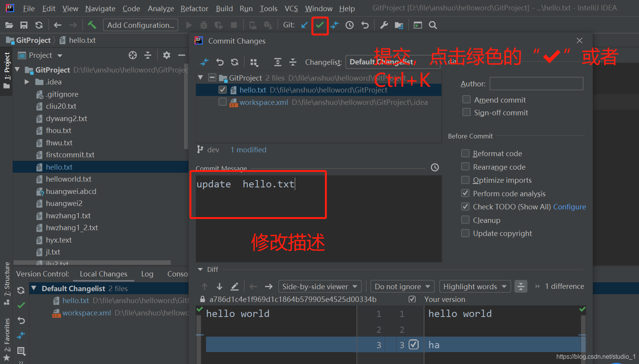The image size is (639, 364).
Task: Click edit source pencil icon in Diff
Action: coord(235,286)
